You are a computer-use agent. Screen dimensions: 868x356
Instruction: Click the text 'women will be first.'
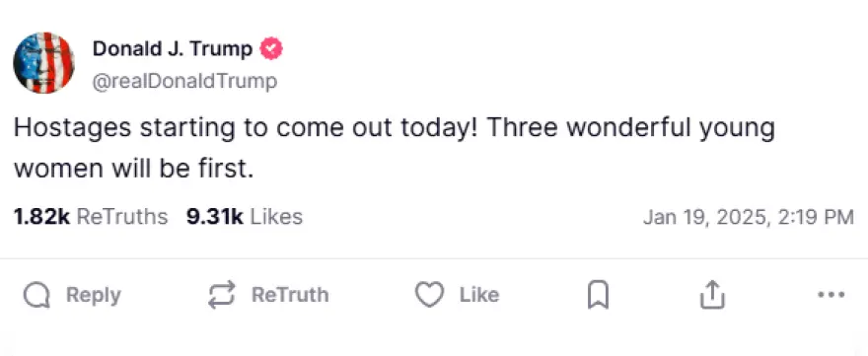pyautogui.click(x=133, y=169)
